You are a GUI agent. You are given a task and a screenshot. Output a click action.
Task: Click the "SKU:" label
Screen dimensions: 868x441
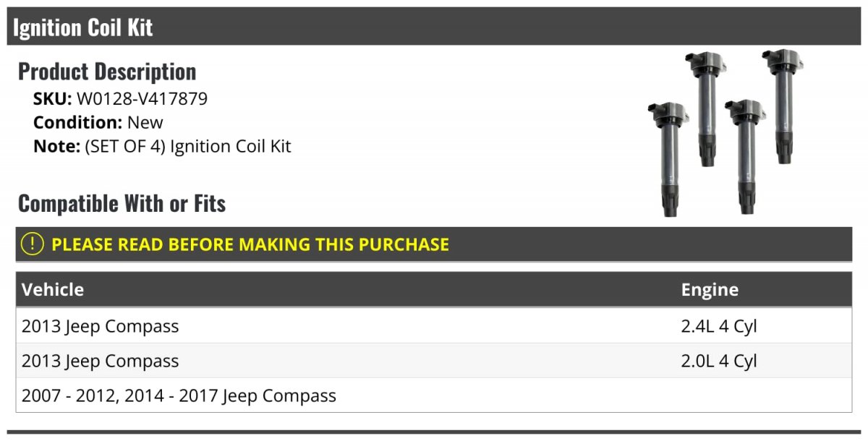(53, 99)
